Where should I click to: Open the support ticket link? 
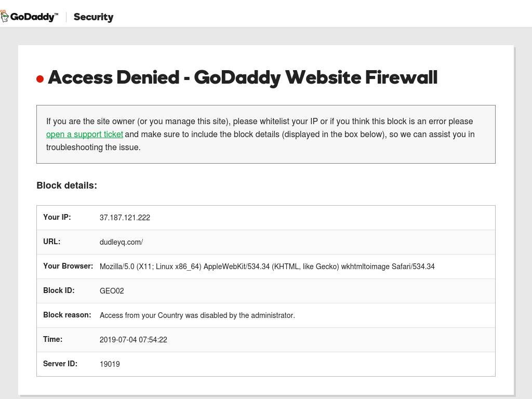tap(85, 135)
